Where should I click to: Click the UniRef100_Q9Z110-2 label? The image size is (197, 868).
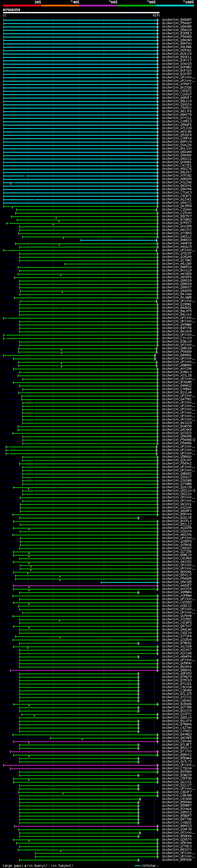pos(179,491)
